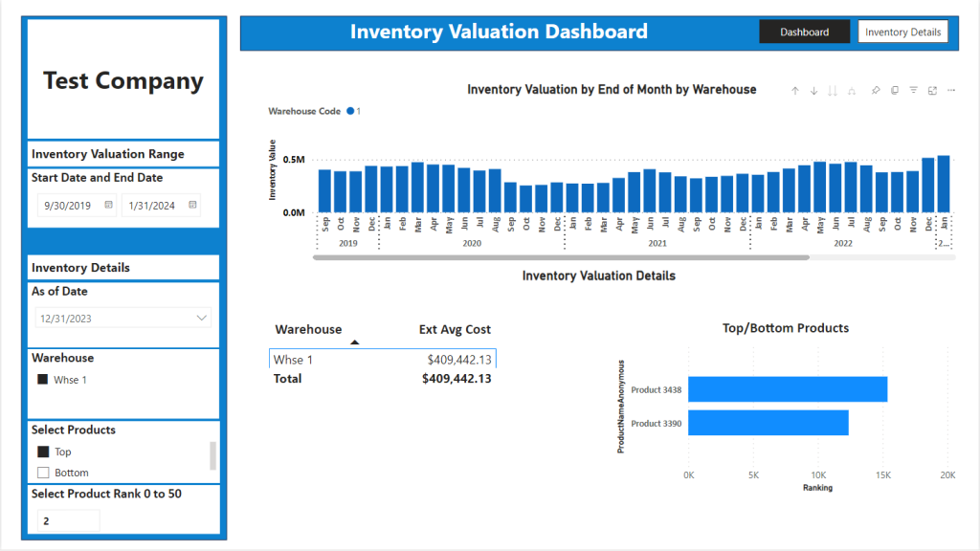Click the drill down arrow icon

(x=813, y=91)
